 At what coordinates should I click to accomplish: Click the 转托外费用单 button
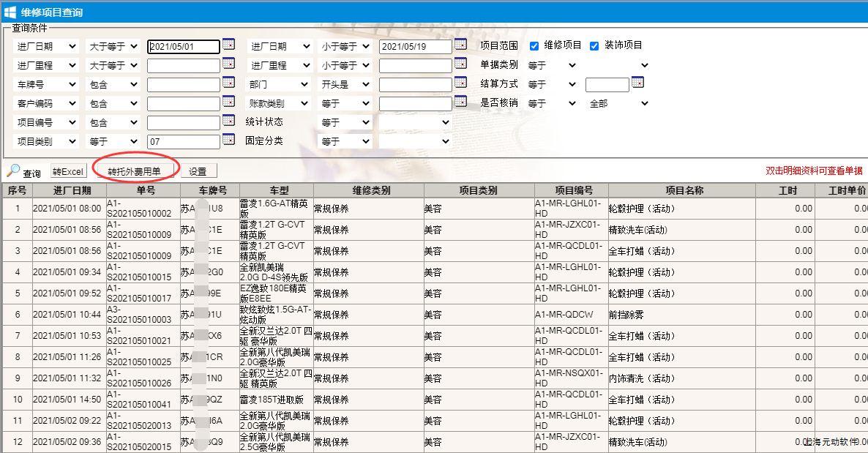point(135,172)
